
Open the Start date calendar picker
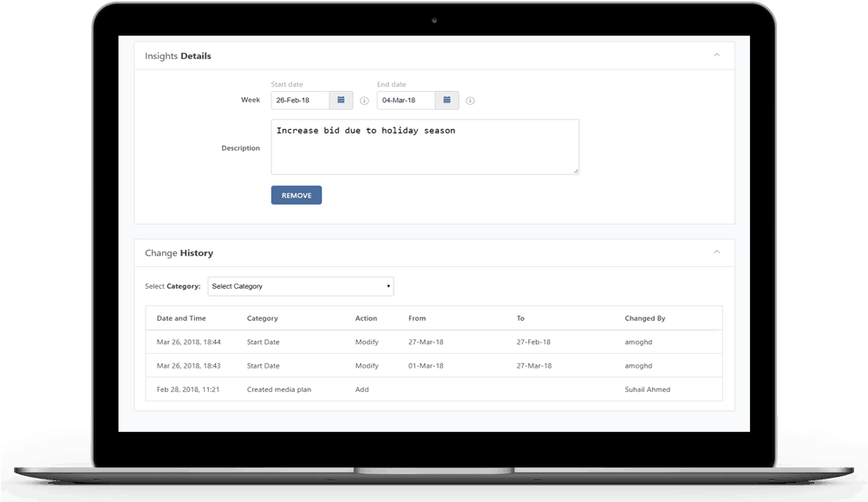(x=341, y=101)
